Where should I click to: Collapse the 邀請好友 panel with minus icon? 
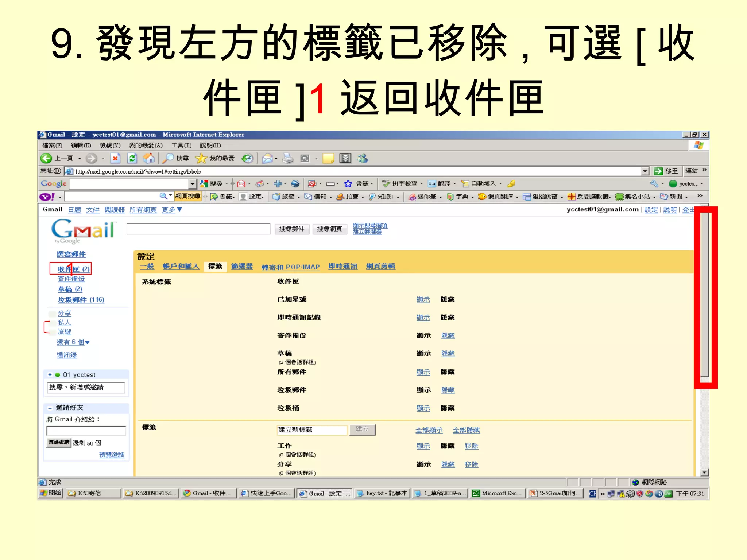50,408
